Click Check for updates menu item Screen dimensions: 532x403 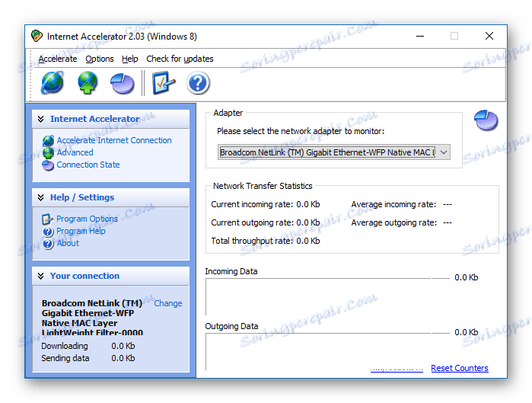(180, 59)
